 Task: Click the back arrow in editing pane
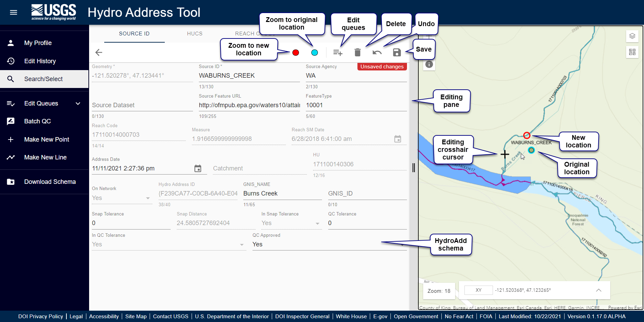(99, 52)
